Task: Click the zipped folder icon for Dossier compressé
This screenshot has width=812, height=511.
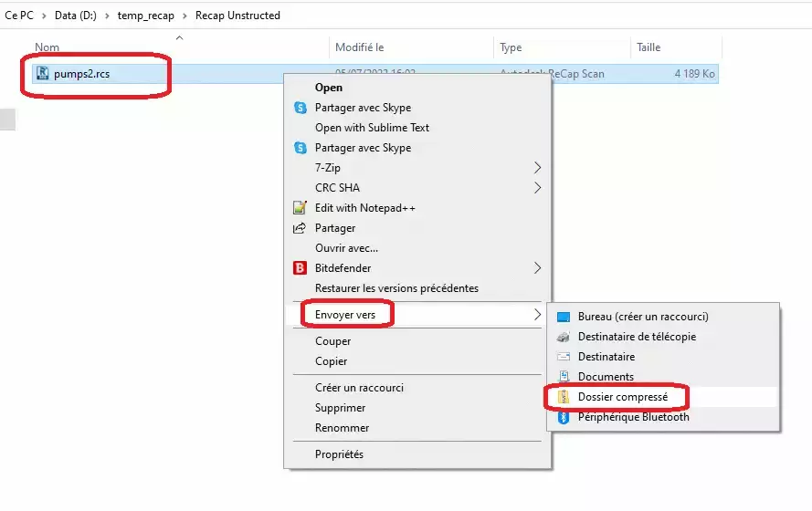Action: coord(563,397)
